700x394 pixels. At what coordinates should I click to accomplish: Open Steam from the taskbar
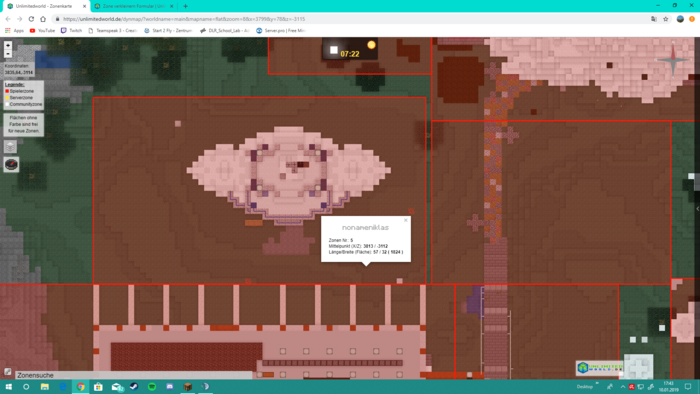click(x=134, y=386)
